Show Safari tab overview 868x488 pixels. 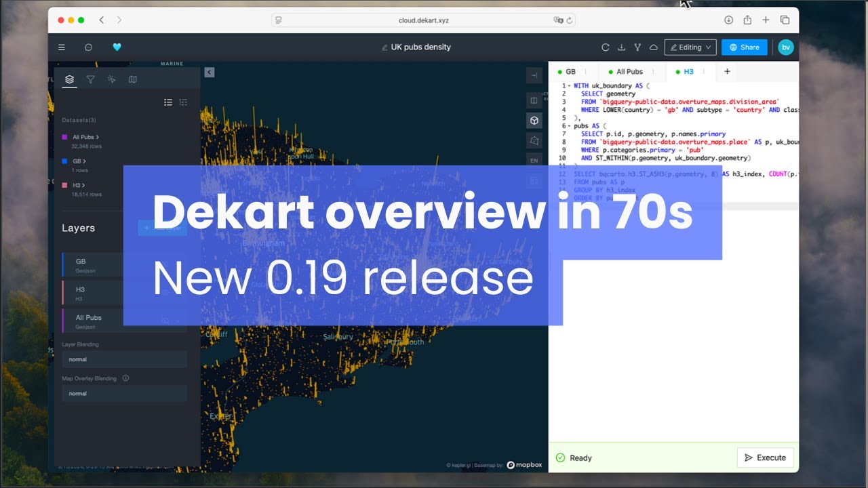point(785,20)
